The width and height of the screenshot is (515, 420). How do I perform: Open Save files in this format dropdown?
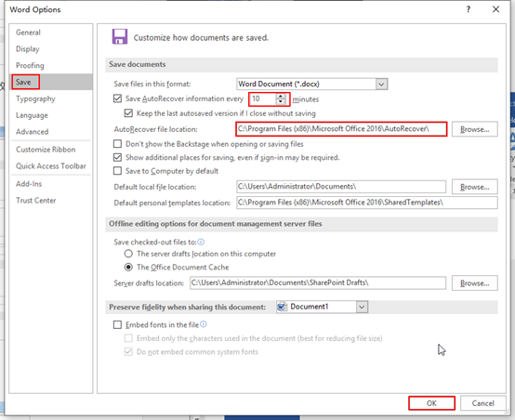381,84
